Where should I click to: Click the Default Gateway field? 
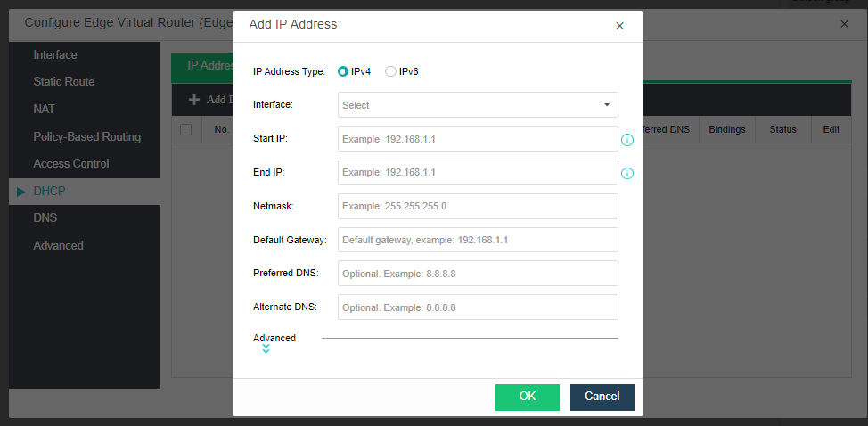(x=478, y=240)
